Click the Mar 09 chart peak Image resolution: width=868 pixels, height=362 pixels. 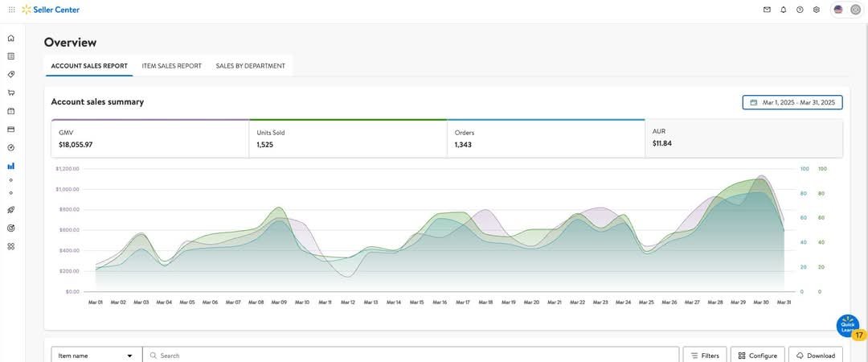(280, 208)
